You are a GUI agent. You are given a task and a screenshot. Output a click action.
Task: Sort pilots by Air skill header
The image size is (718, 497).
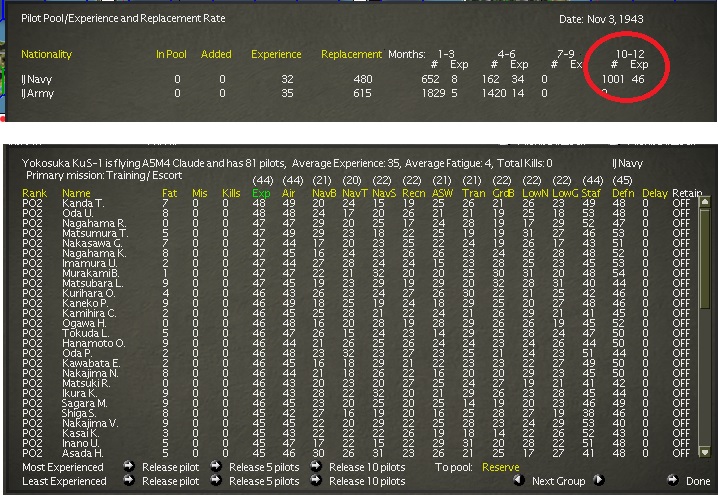288,193
